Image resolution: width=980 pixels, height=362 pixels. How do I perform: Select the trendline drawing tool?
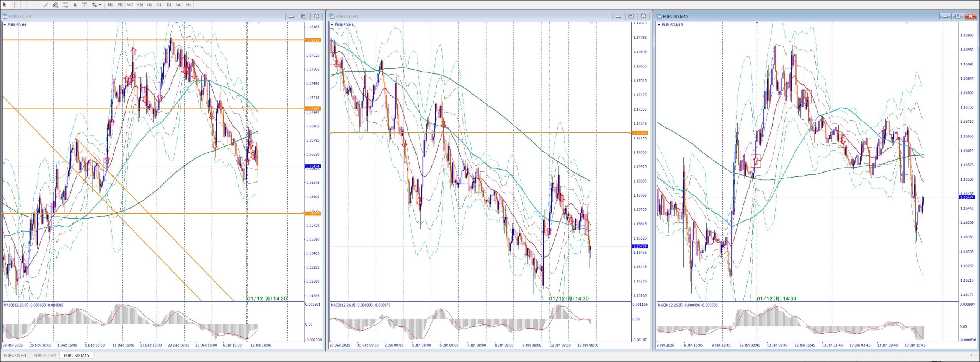46,5
